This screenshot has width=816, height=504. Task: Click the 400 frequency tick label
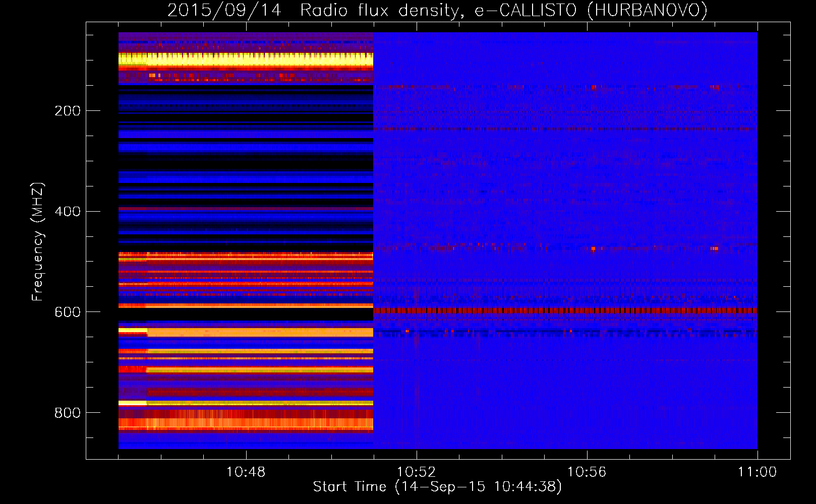68,212
